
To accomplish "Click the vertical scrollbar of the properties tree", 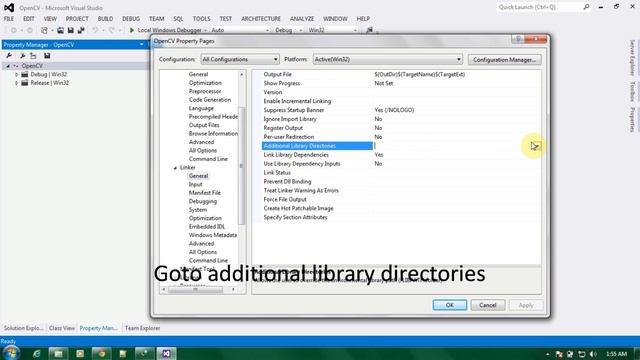I will (x=242, y=165).
